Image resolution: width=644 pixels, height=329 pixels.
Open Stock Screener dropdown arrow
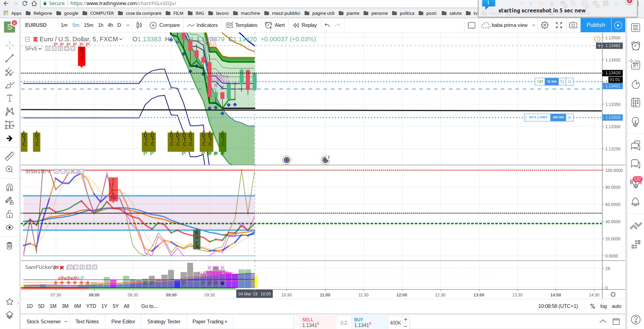[x=66, y=322]
